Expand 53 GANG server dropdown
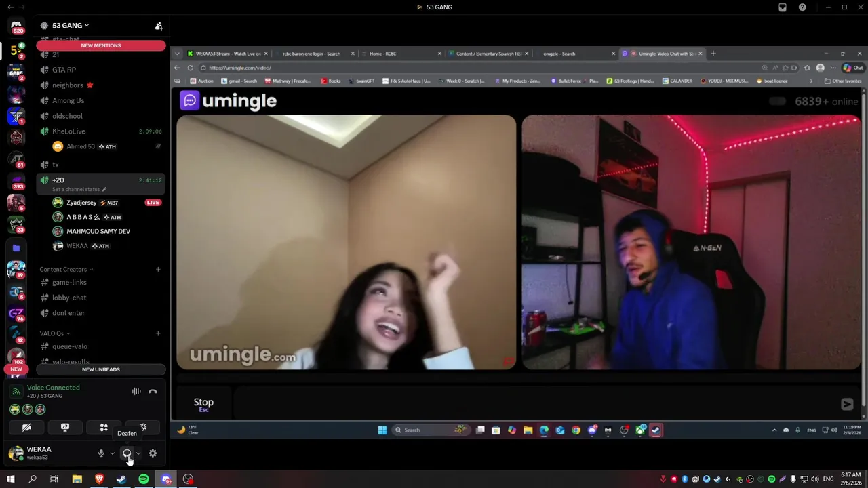This screenshot has width=868, height=488. 71,26
